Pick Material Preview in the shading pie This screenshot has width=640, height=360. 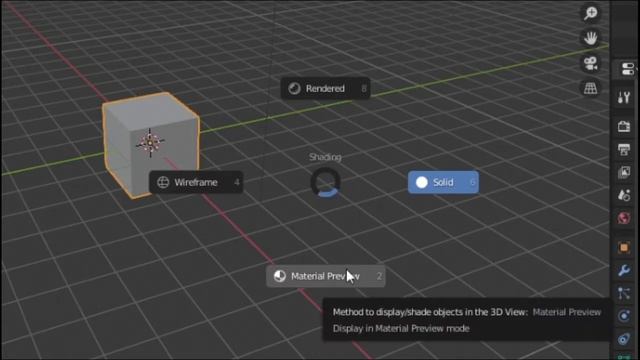click(x=326, y=276)
